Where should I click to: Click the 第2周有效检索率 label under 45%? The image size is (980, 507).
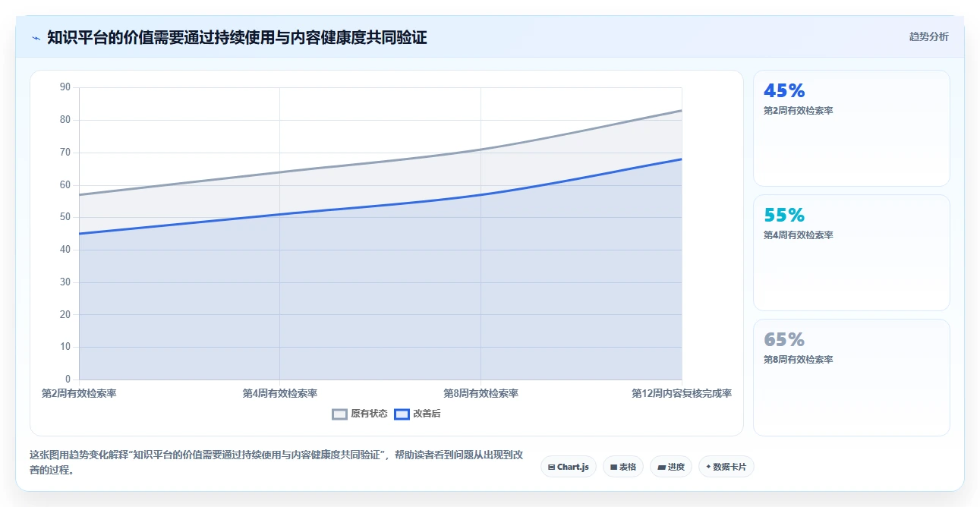799,111
